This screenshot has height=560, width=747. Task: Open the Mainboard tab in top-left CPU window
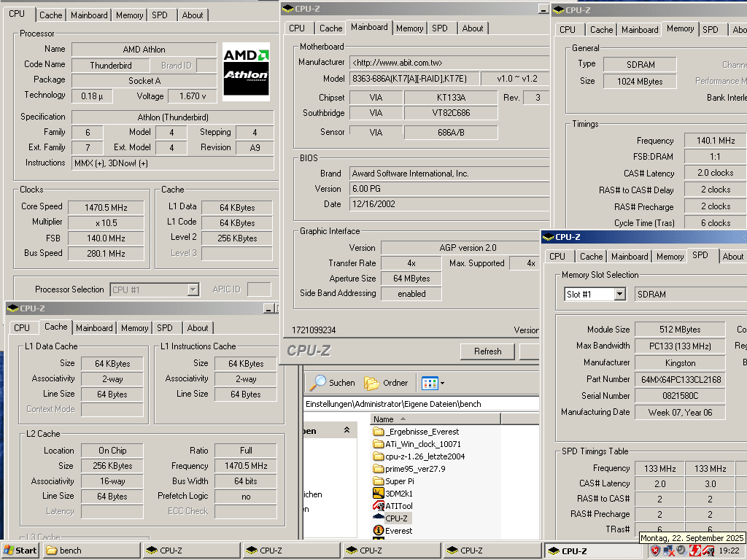[89, 15]
